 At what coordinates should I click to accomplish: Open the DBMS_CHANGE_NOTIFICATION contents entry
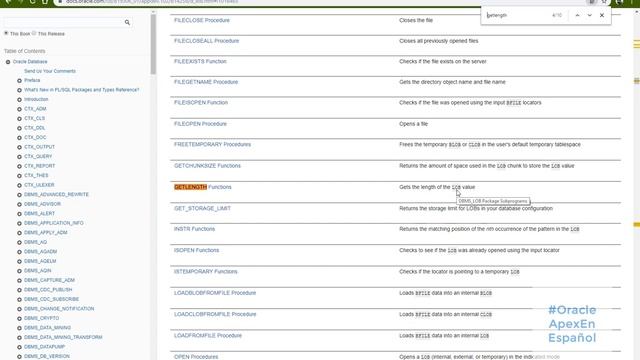pyautogui.click(x=59, y=309)
